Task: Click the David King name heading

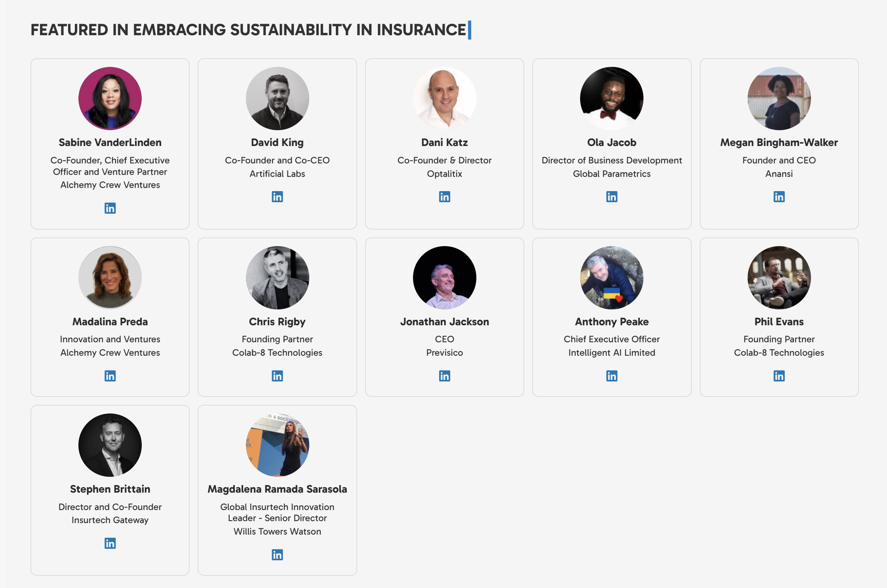Action: pos(277,142)
